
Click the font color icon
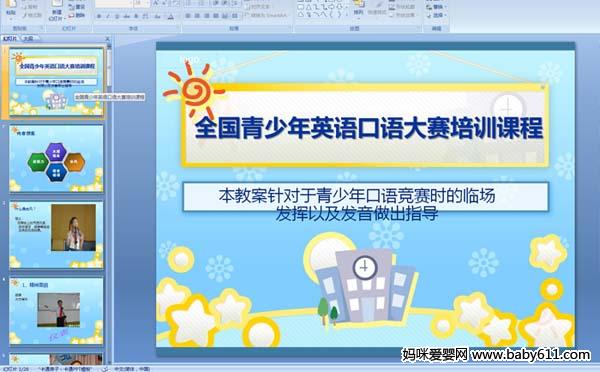pyautogui.click(x=171, y=16)
